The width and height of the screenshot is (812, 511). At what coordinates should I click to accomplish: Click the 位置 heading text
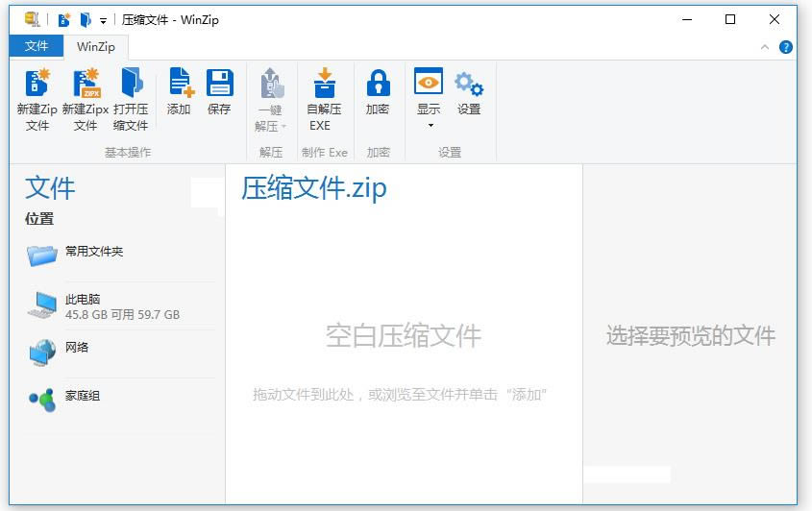pyautogui.click(x=39, y=218)
